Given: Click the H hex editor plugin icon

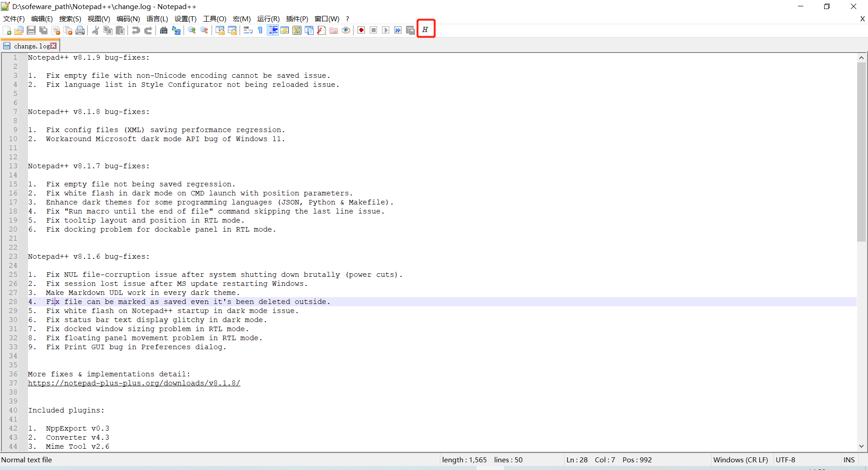Looking at the screenshot, I should pyautogui.click(x=425, y=29).
